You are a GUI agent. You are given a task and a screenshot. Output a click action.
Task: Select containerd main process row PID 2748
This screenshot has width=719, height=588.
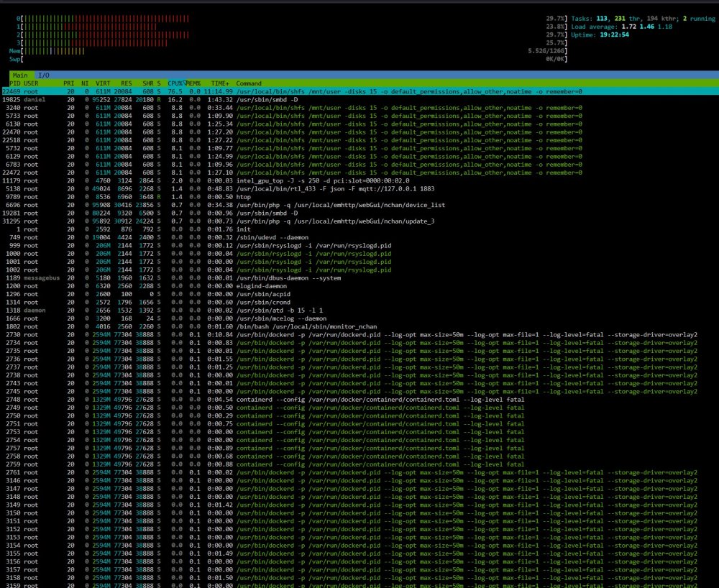[359, 400]
